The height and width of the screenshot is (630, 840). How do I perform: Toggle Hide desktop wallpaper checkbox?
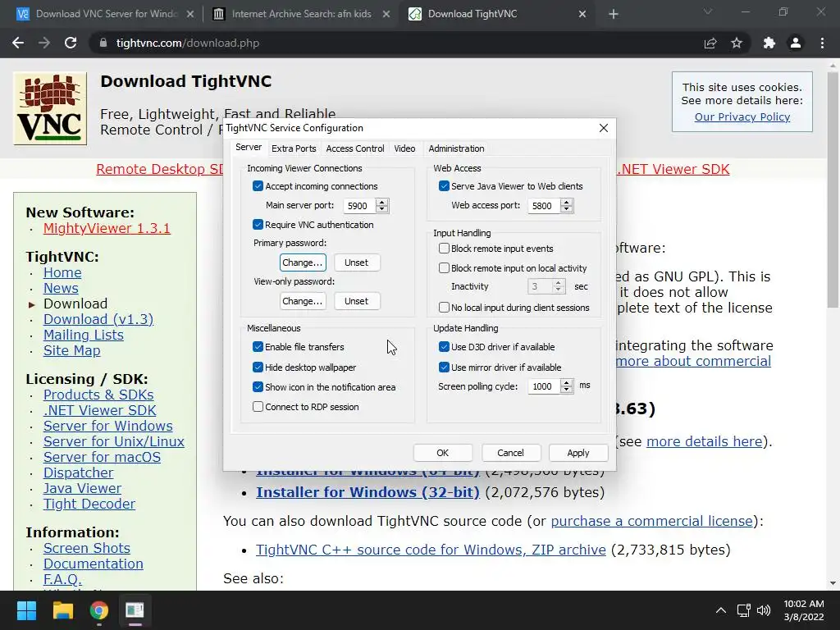coord(258,367)
